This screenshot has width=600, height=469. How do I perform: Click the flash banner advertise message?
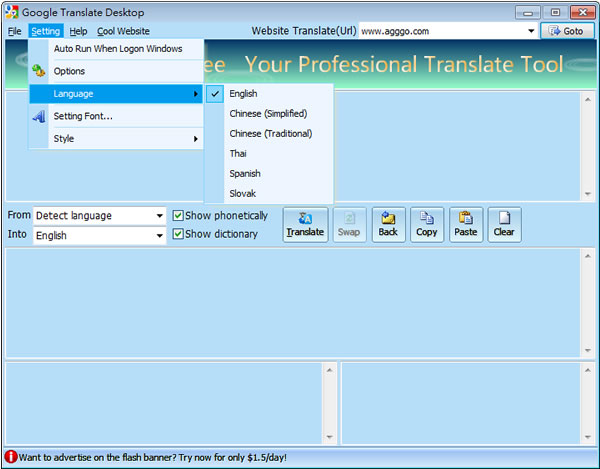pyautogui.click(x=153, y=457)
